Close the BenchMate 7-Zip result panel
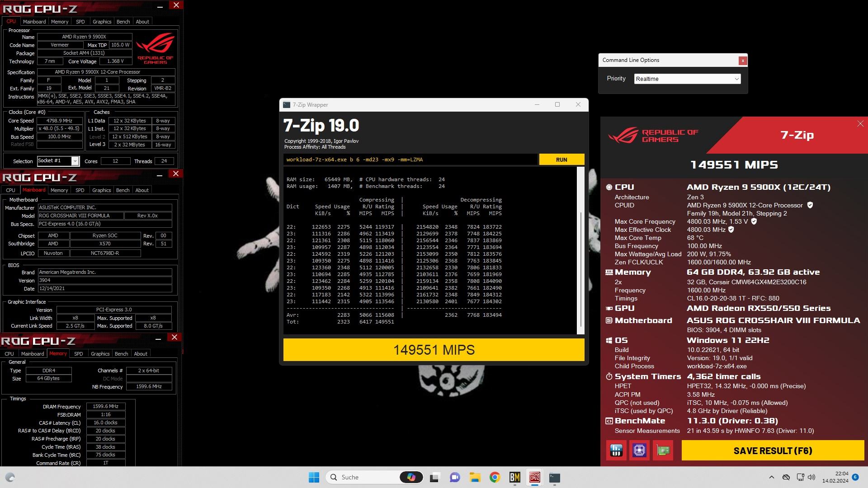This screenshot has width=868, height=488. [x=860, y=124]
